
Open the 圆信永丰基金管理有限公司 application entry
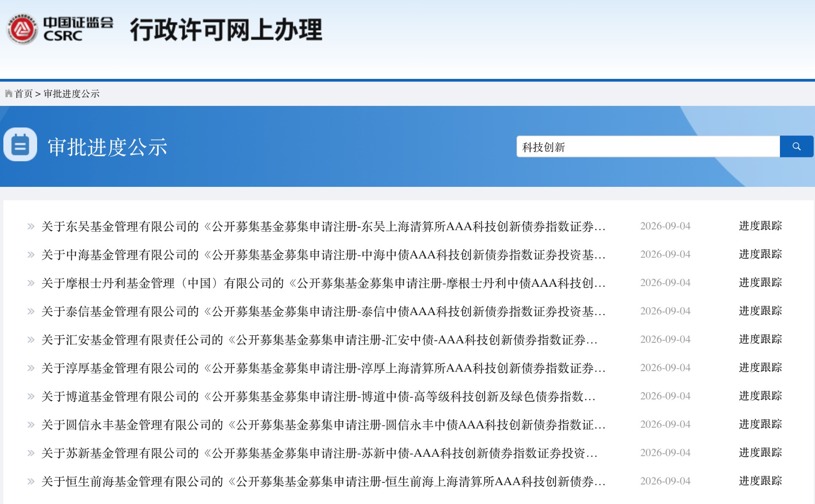(324, 425)
